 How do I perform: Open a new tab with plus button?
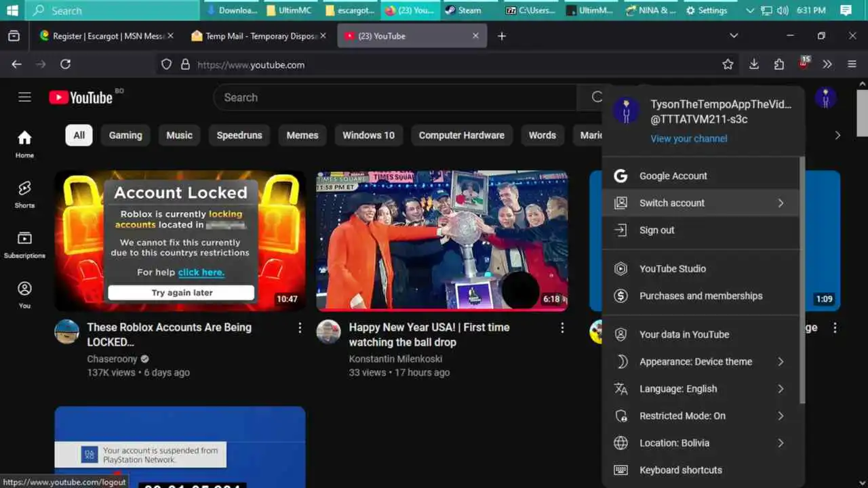(x=502, y=36)
